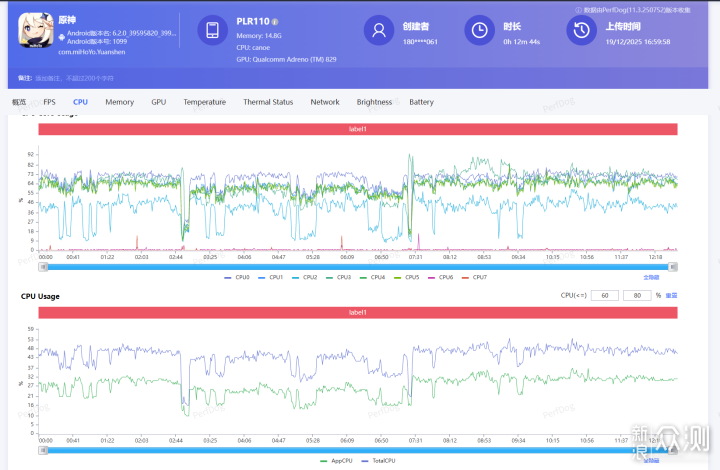Click the info icon beside PLR110

[x=275, y=21]
